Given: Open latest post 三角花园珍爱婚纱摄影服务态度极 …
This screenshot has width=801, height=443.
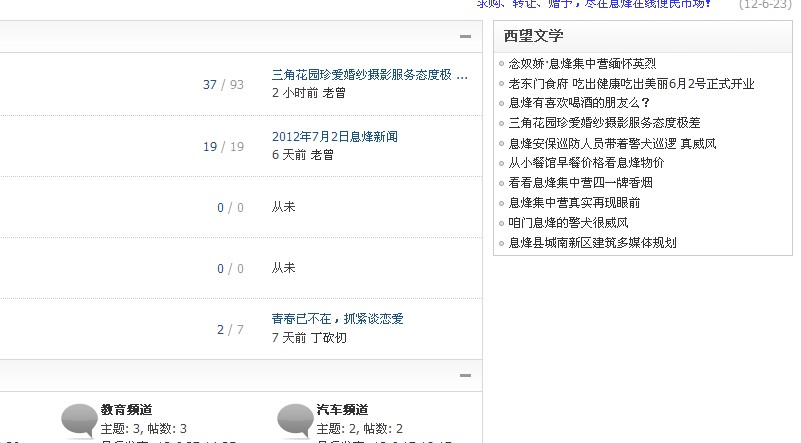Looking at the screenshot, I should point(370,75).
